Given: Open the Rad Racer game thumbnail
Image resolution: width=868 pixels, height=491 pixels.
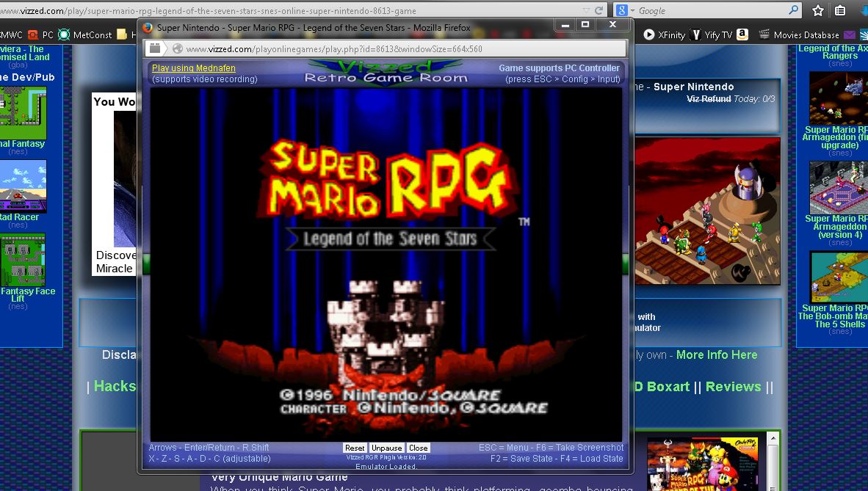Looking at the screenshot, I should 22,186.
